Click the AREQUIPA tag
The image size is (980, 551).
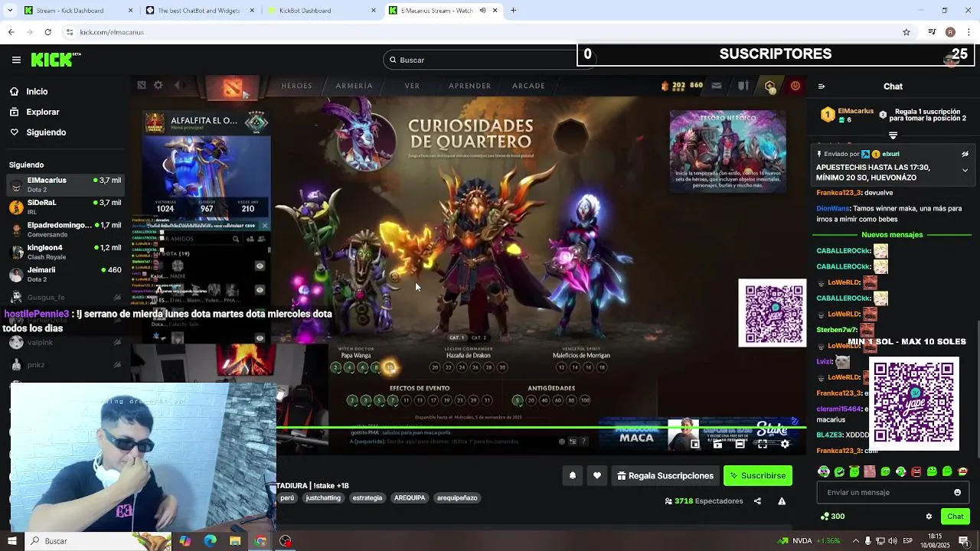[x=410, y=498]
